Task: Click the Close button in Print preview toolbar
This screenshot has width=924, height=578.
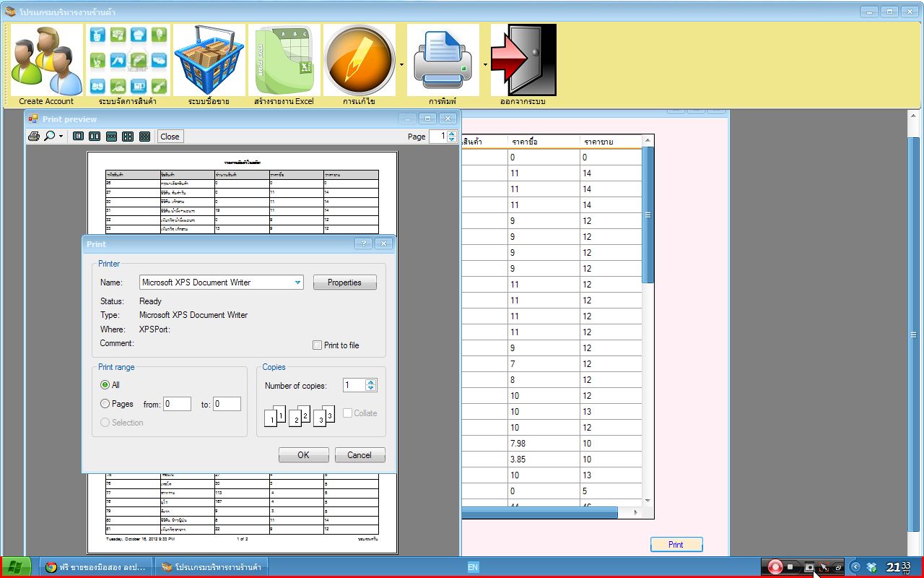Action: 170,136
